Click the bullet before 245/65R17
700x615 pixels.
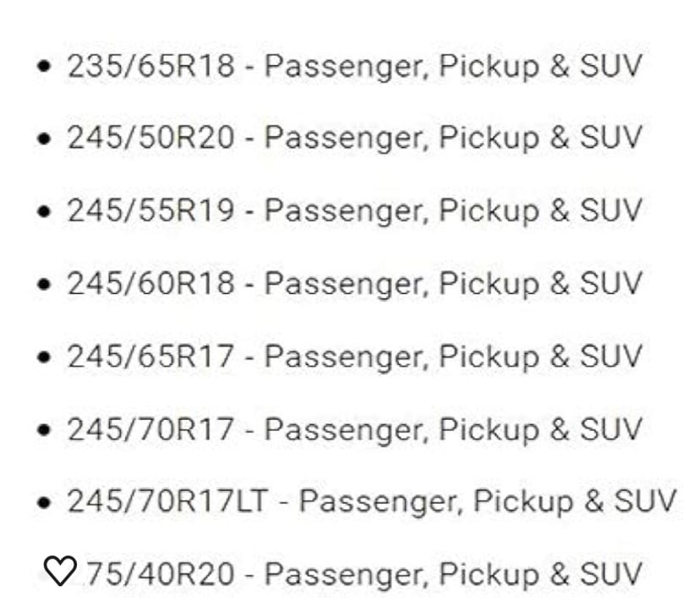[x=44, y=357]
